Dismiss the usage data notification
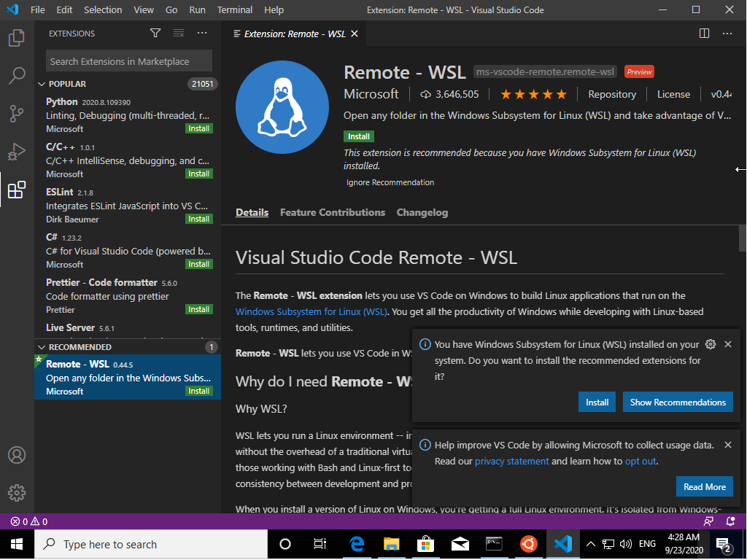 727,445
